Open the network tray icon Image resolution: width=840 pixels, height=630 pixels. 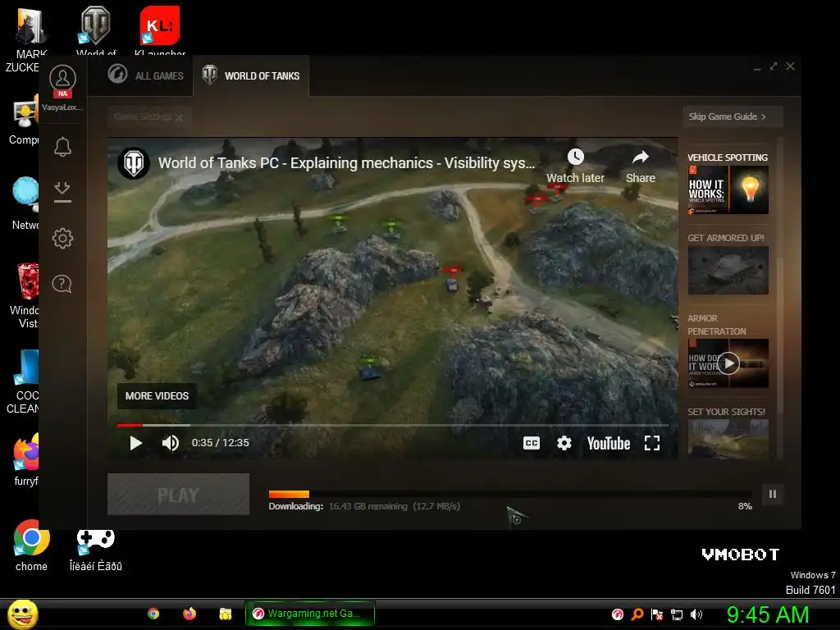(x=677, y=614)
